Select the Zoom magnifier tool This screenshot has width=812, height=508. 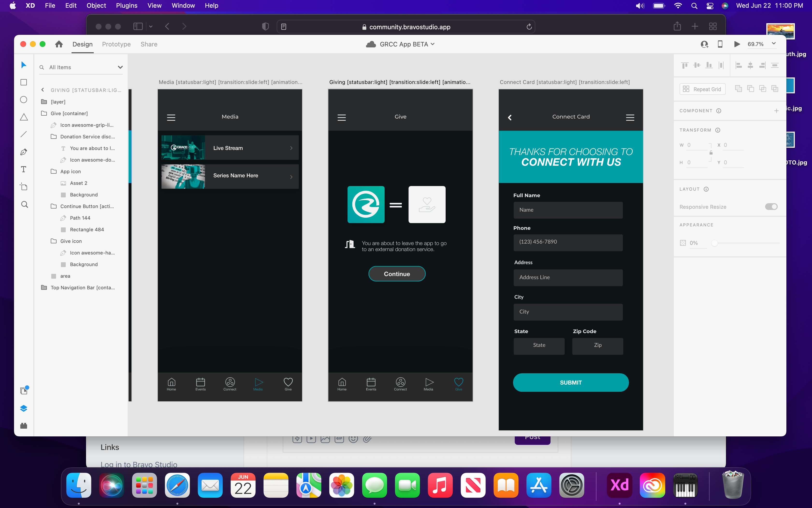tap(24, 204)
